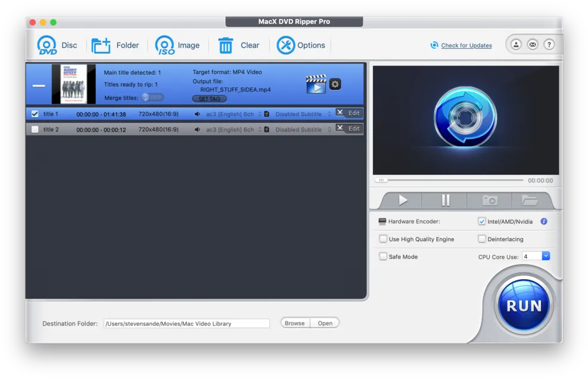588x378 pixels.
Task: Open the user account icon
Action: point(516,45)
